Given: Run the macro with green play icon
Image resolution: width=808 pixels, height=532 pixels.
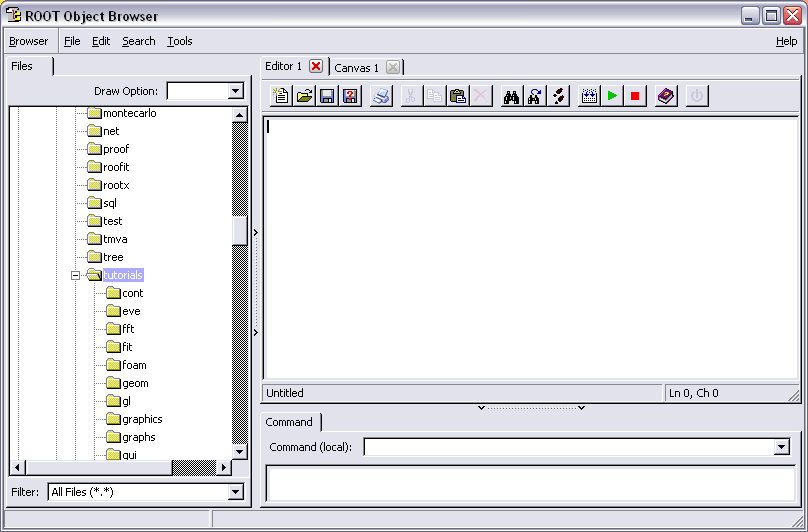Looking at the screenshot, I should pyautogui.click(x=612, y=96).
